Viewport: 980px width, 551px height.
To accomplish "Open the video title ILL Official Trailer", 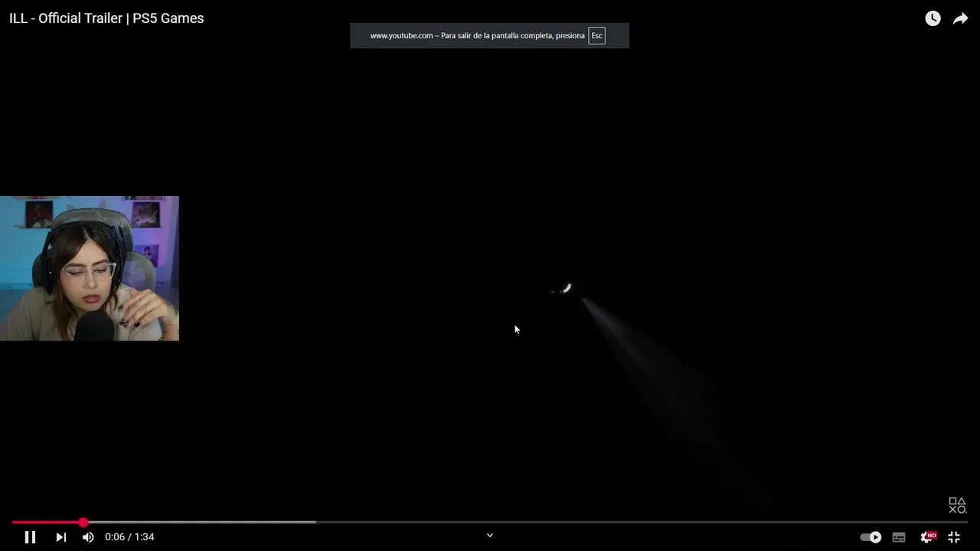I will tap(106, 18).
